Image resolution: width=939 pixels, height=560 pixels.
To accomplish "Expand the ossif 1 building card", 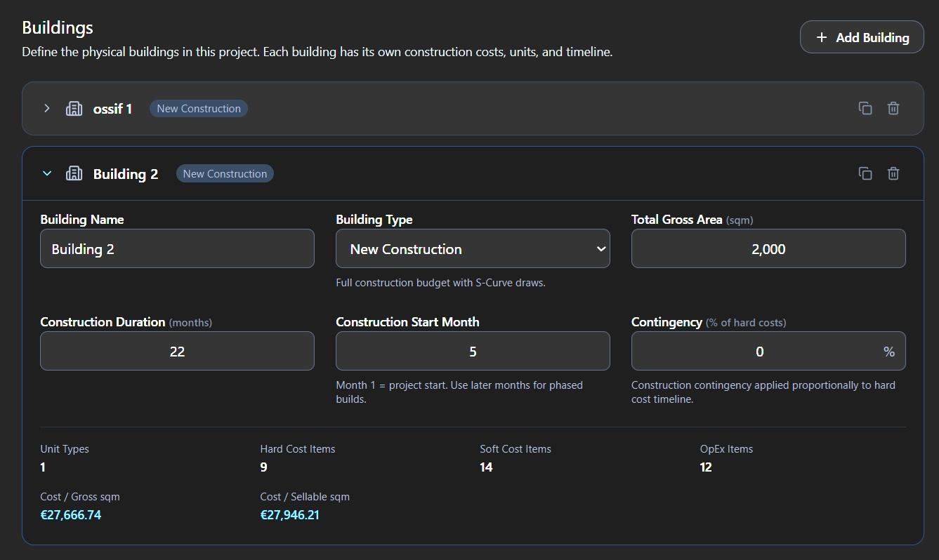I will [x=46, y=108].
